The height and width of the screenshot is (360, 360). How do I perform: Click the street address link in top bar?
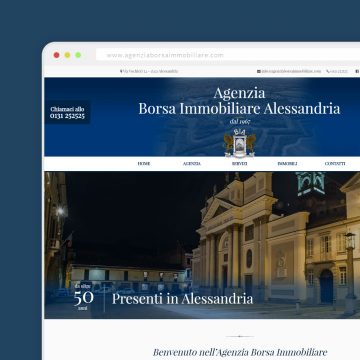tap(149, 71)
